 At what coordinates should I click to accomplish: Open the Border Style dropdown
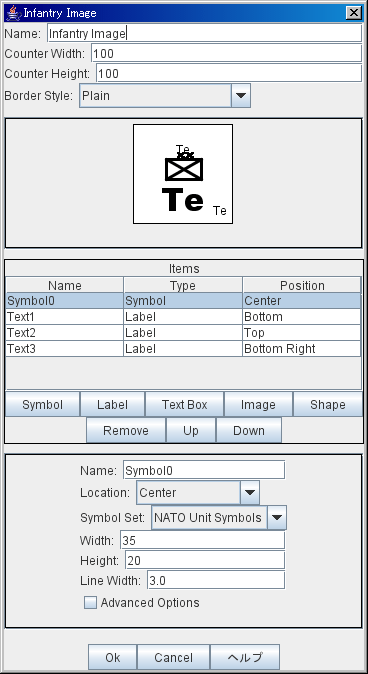click(x=165, y=95)
